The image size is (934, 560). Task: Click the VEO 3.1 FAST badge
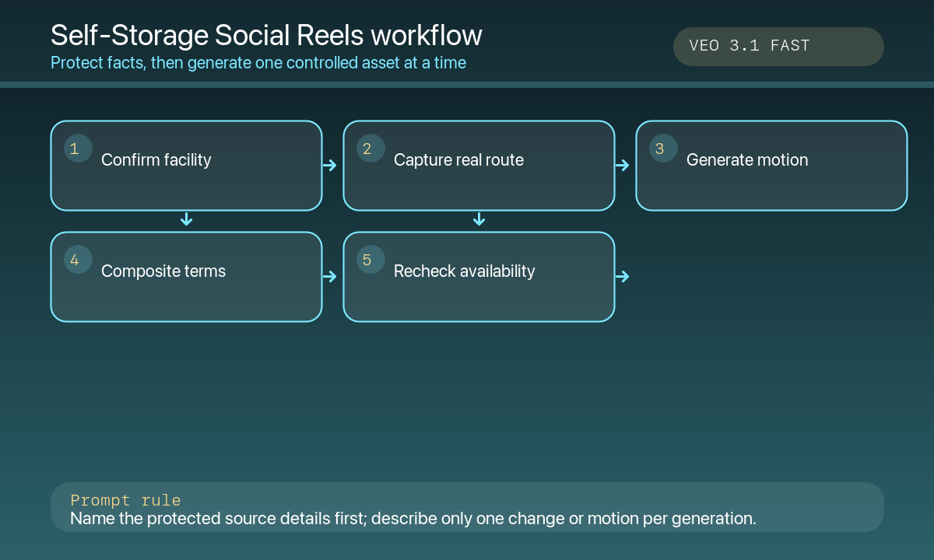778,47
